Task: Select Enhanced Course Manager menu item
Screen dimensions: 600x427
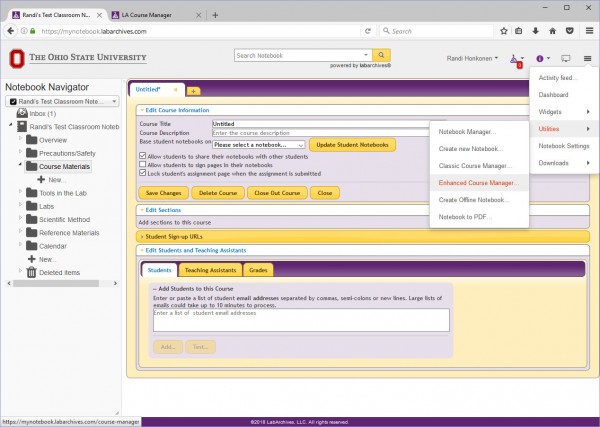Action: point(479,183)
